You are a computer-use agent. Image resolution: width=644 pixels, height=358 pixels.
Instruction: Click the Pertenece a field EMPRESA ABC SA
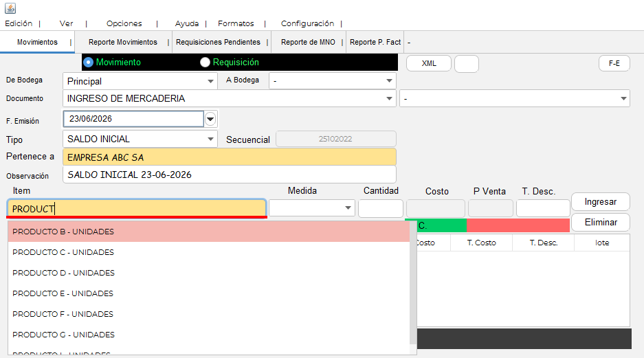pos(229,157)
